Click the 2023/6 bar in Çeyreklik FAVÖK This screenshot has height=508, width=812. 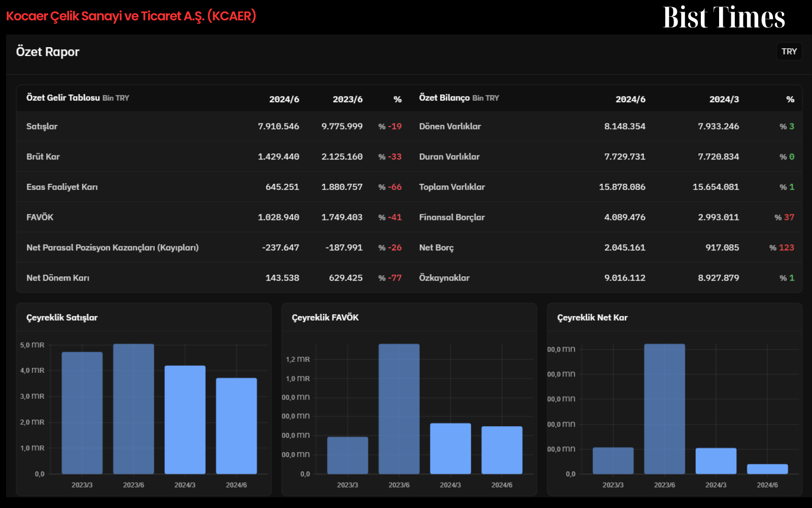coord(399,409)
